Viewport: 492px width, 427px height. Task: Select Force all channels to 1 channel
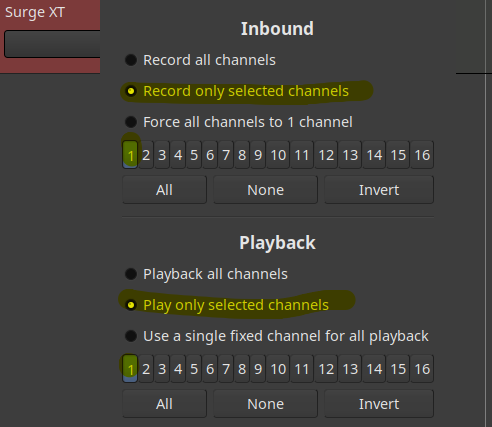[238, 122]
